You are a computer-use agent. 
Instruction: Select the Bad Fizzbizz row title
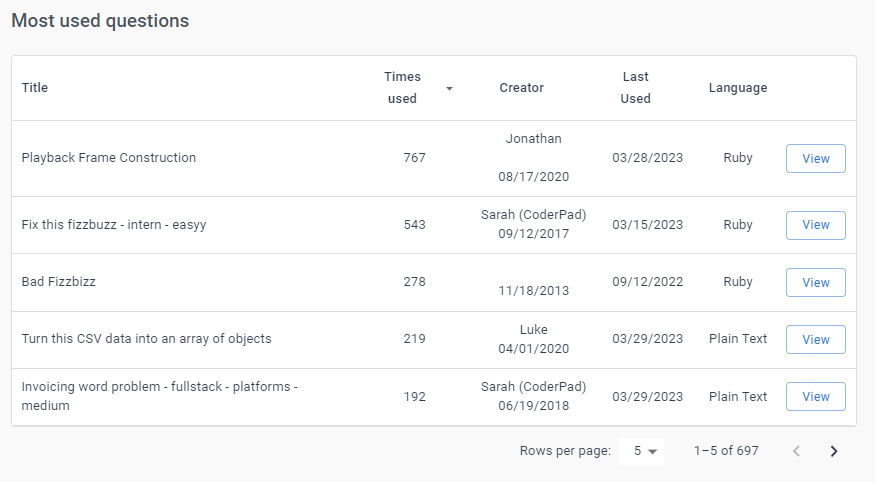[59, 282]
